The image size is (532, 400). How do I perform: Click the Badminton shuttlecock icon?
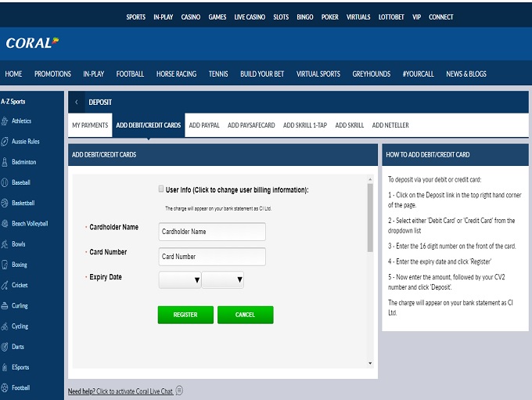pos(5,162)
